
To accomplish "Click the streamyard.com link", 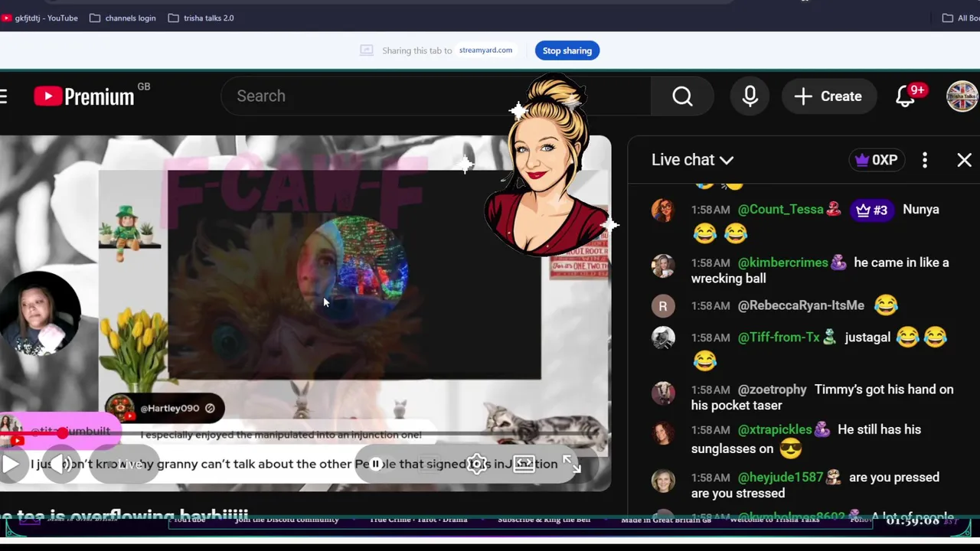I will 485,51.
